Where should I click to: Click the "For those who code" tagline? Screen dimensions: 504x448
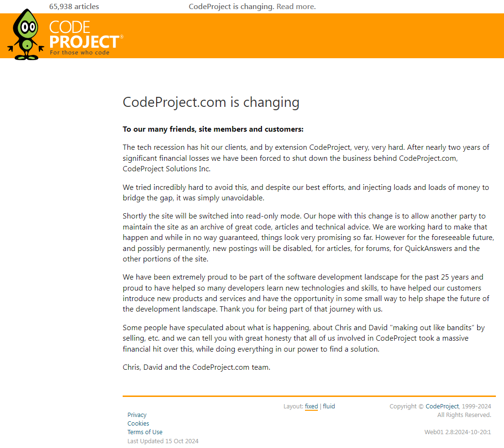pyautogui.click(x=80, y=52)
